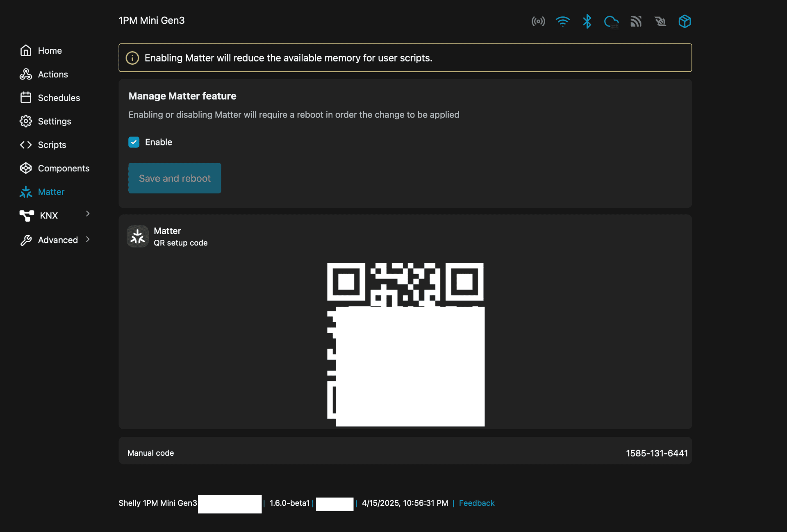This screenshot has height=532, width=787.
Task: Click the info icon in the warning banner
Action: click(132, 58)
